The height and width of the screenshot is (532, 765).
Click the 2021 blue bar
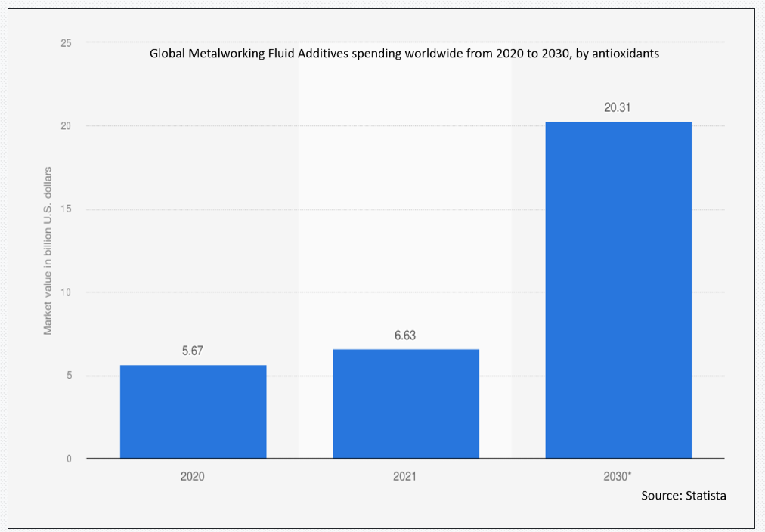(406, 404)
